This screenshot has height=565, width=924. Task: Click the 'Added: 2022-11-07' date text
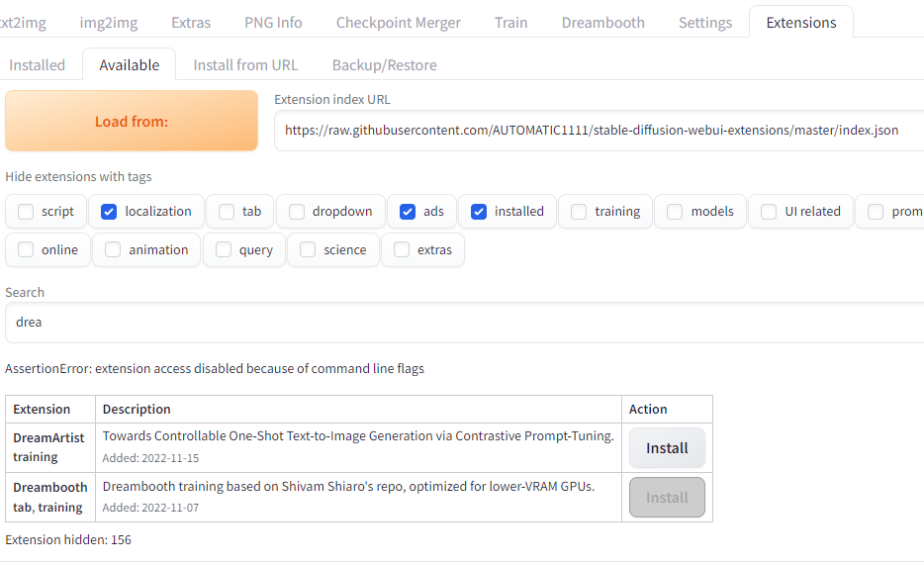(150, 508)
